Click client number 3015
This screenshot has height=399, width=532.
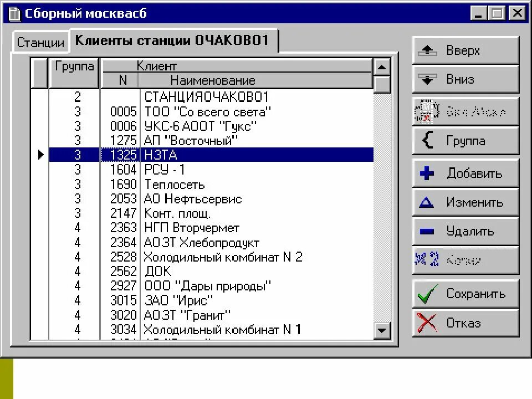click(x=123, y=300)
